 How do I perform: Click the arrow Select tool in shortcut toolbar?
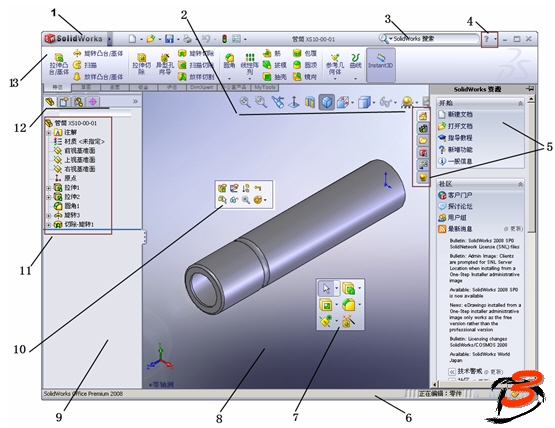(x=326, y=289)
